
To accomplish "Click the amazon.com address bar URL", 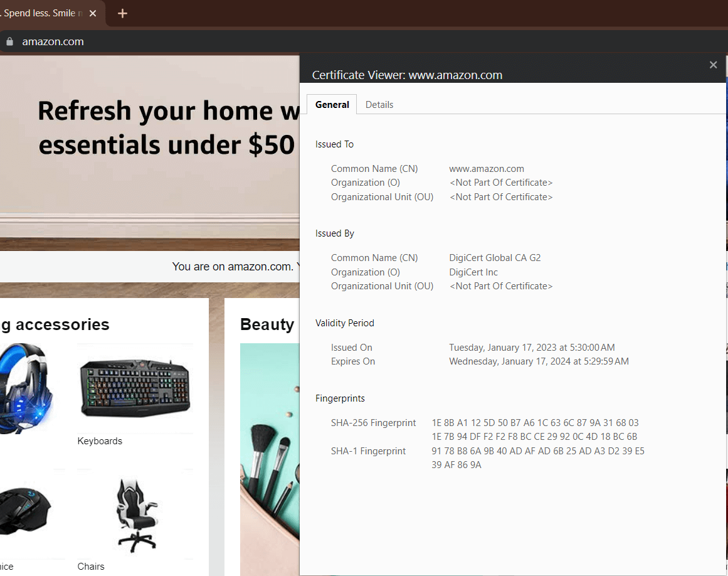I will pos(53,41).
